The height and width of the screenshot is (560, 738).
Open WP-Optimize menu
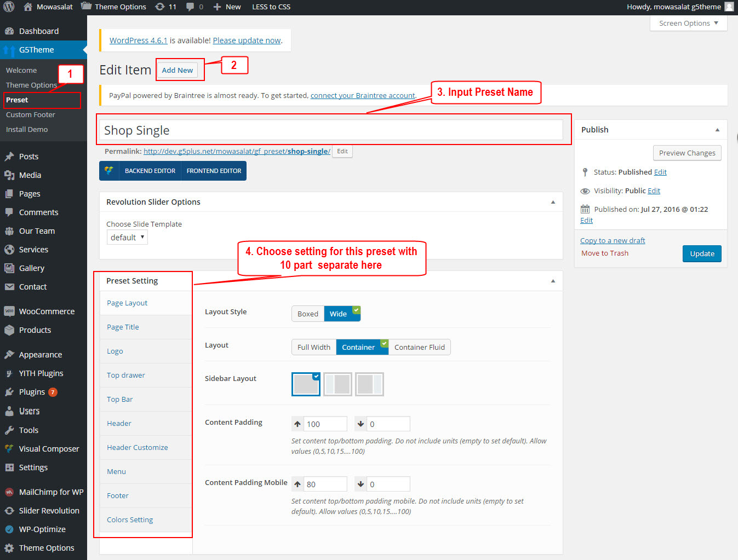43,529
